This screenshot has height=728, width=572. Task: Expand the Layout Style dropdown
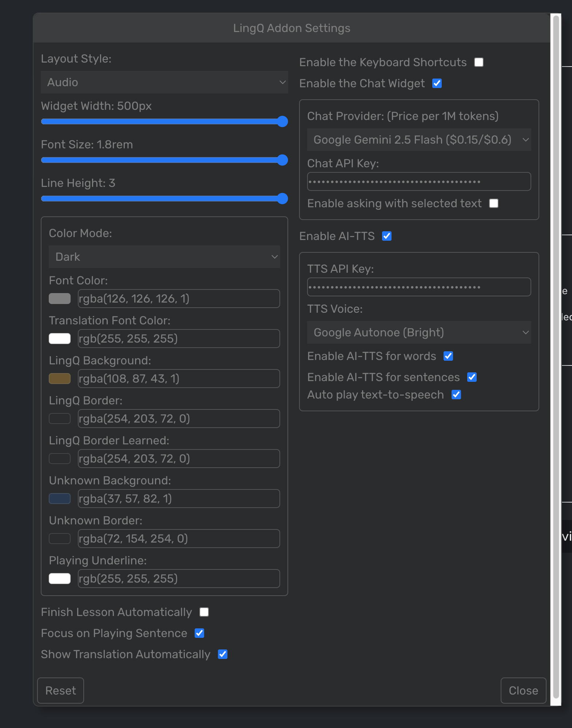click(x=164, y=82)
